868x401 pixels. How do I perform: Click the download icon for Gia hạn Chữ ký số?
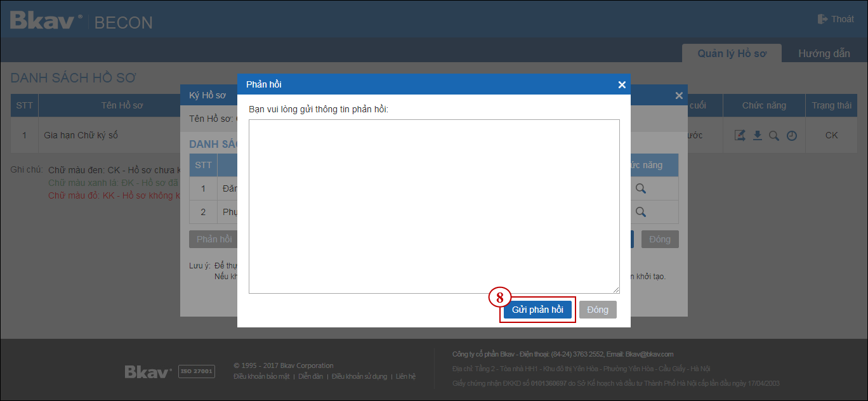tap(757, 135)
